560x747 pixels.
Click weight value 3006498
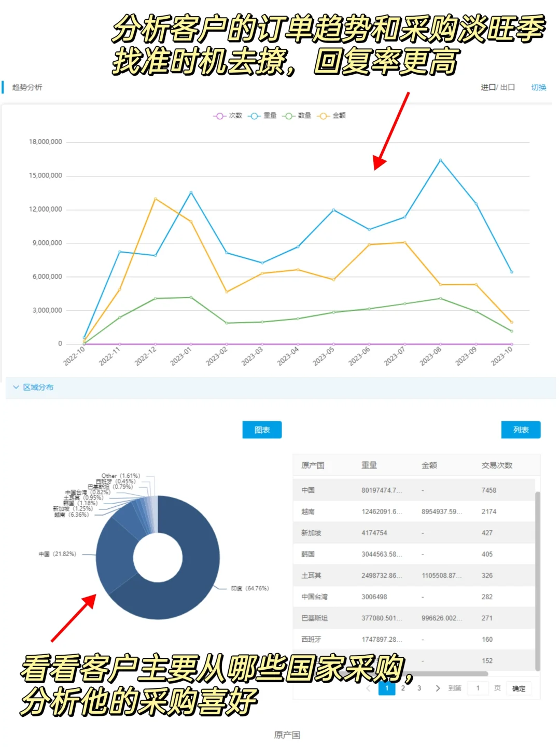click(374, 597)
